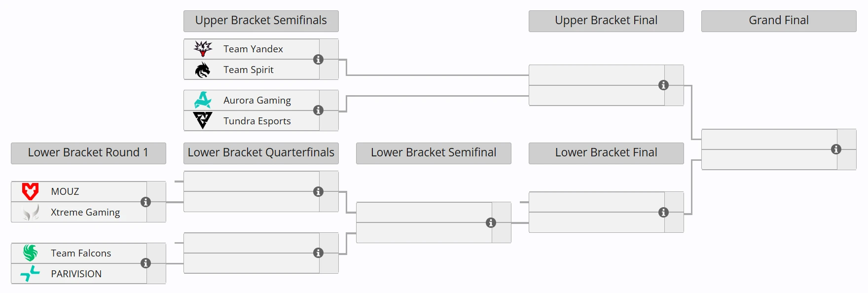The height and width of the screenshot is (293, 868).
Task: Click the Upper Bracket Semifinals header
Action: click(x=261, y=21)
